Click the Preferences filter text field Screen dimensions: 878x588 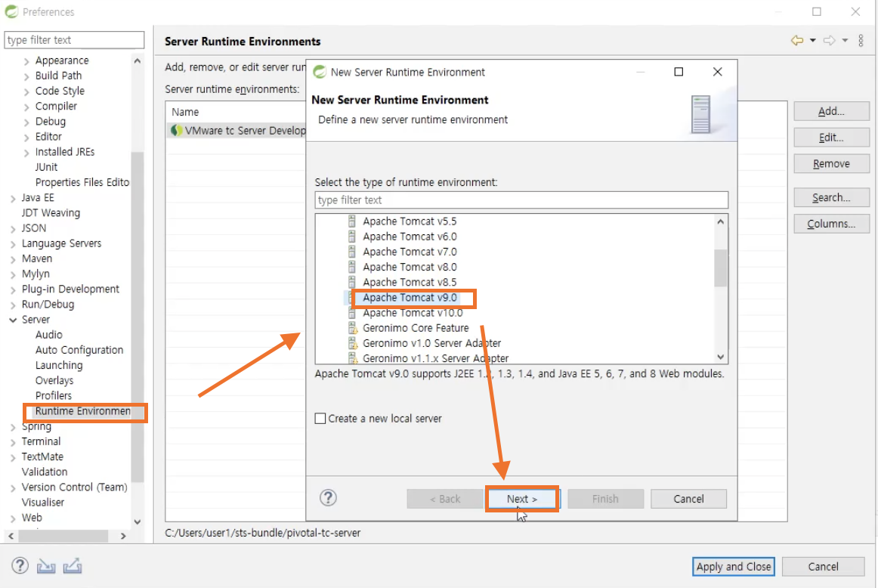tap(74, 40)
